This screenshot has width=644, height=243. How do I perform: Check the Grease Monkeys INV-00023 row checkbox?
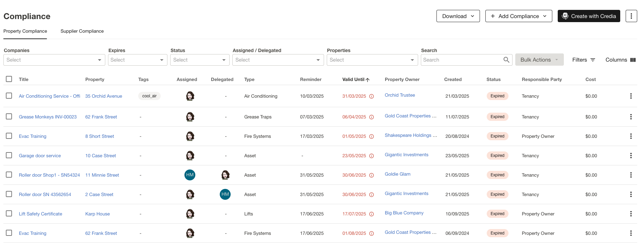tap(9, 116)
